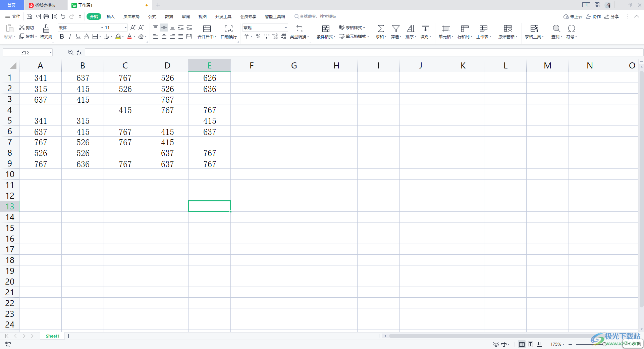Click the search commands box (查找命令)
The height and width of the screenshot is (349, 644).
(315, 16)
